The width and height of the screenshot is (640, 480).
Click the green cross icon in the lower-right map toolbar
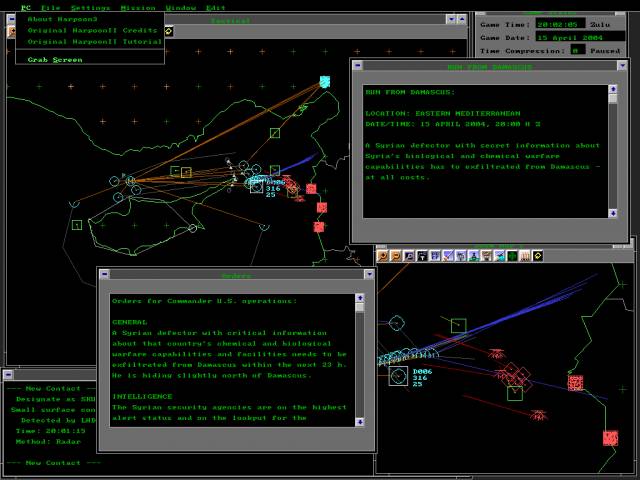512,256
